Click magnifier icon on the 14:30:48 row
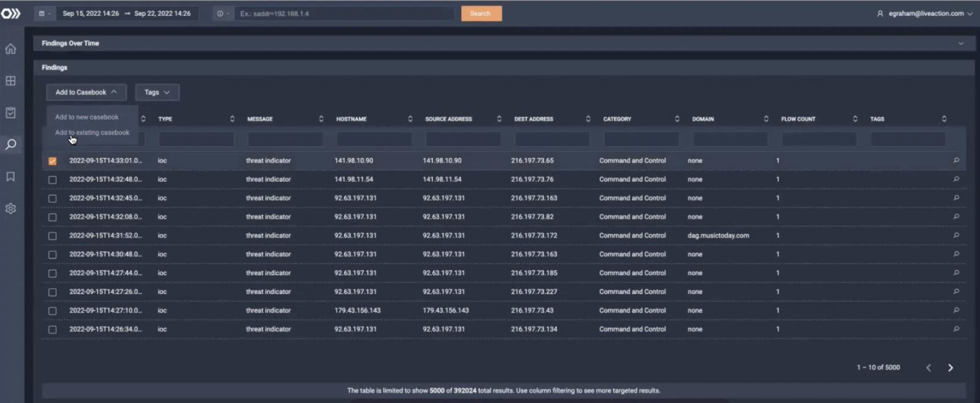 [956, 254]
